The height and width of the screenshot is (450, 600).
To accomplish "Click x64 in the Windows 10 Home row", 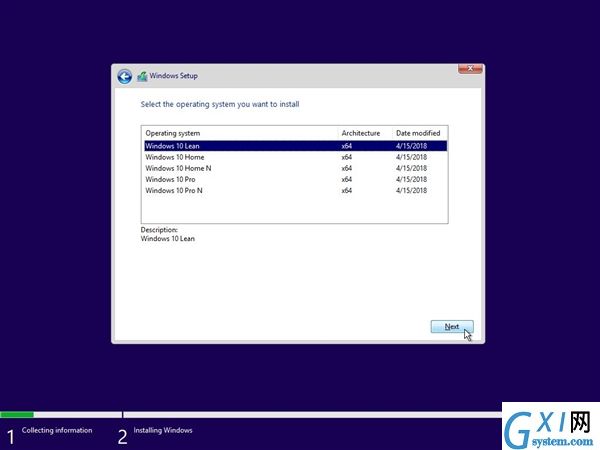I will [347, 157].
